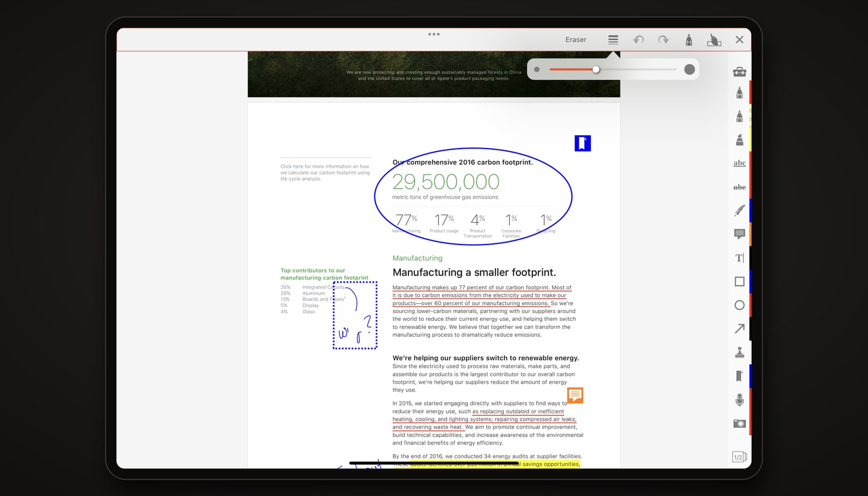Screen dimensions: 868x496
Task: Click the '17%' product usage figure
Action: point(444,220)
